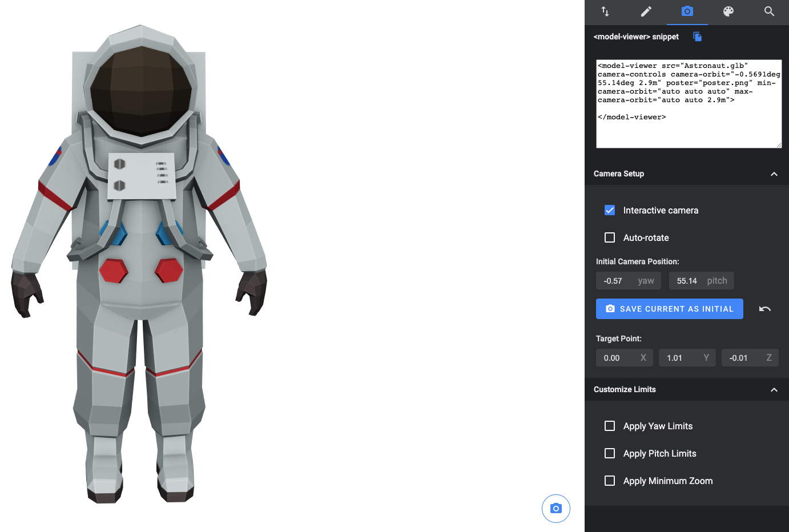Collapse the Camera Setup section
Viewport: 789px width, 532px height.
tap(774, 174)
